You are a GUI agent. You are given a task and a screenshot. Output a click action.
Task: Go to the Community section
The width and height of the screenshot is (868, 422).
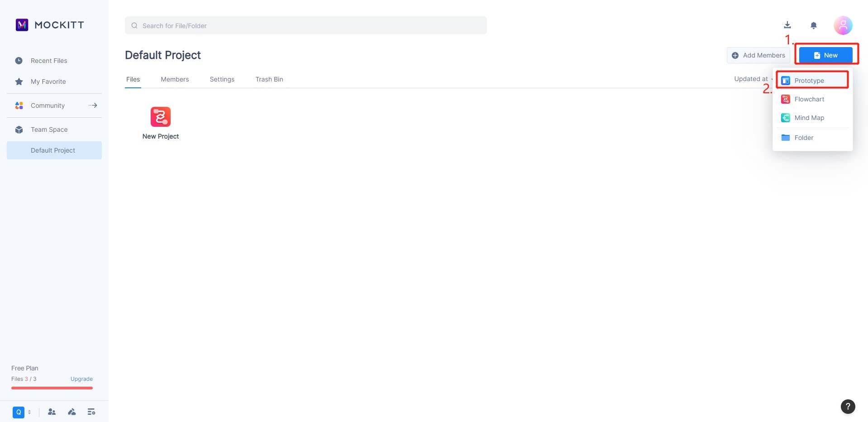(x=54, y=105)
